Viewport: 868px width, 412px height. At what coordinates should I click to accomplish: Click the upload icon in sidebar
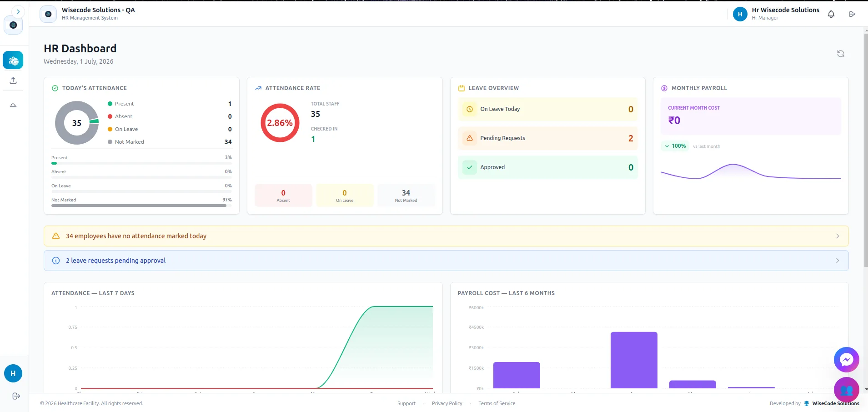(x=13, y=80)
